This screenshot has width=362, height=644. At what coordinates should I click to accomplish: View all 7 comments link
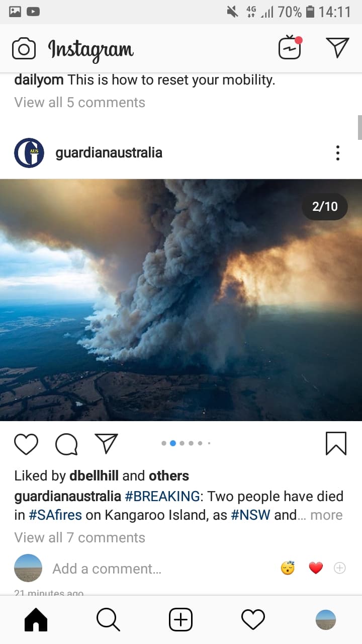(79, 537)
